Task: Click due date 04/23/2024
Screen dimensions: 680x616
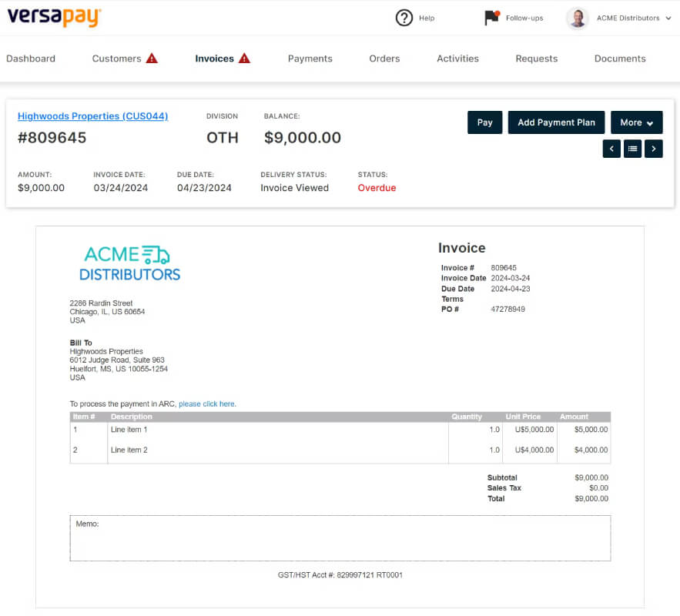Action: [204, 188]
